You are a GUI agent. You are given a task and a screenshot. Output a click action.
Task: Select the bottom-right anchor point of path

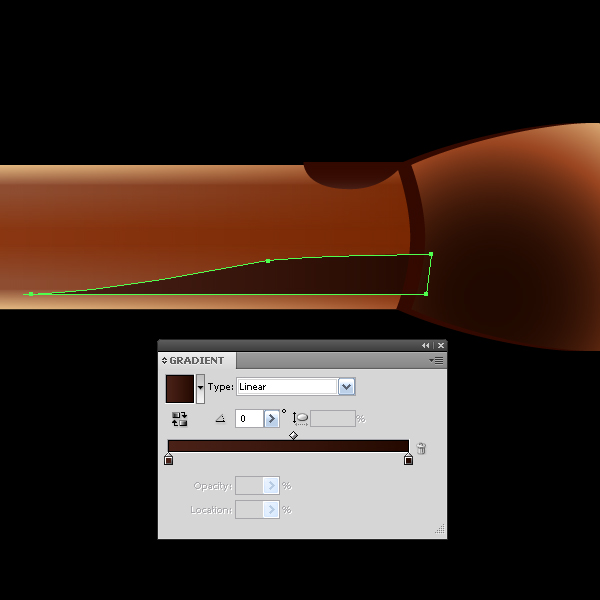pos(426,294)
